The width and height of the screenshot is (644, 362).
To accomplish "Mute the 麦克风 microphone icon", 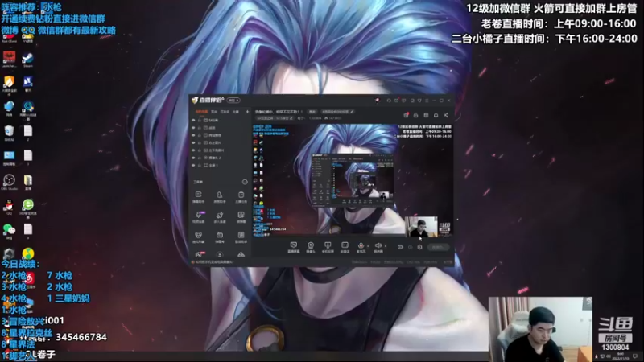I will 361,247.
